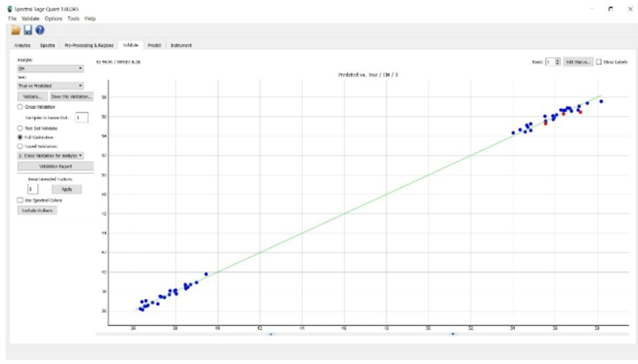Open the Options menu
The image size is (638, 364).
tap(54, 19)
